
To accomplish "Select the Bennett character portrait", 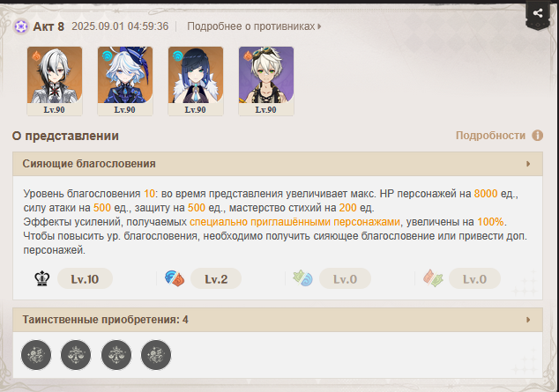I will 266,81.
